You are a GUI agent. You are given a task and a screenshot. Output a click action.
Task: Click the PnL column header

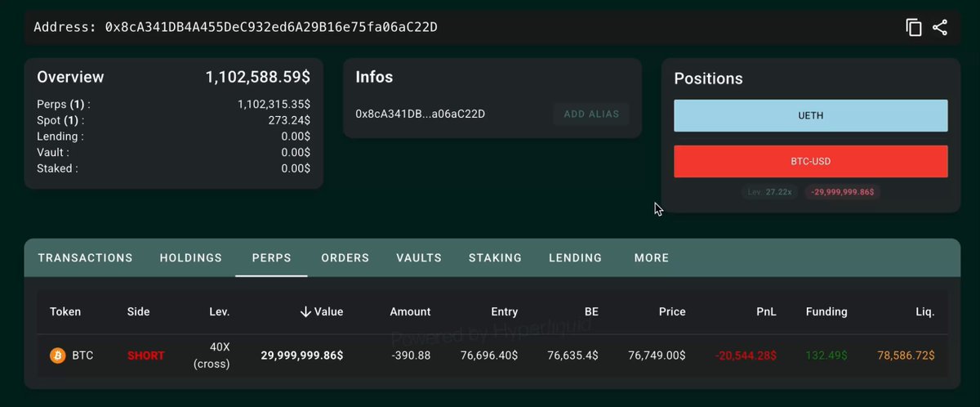pos(766,311)
